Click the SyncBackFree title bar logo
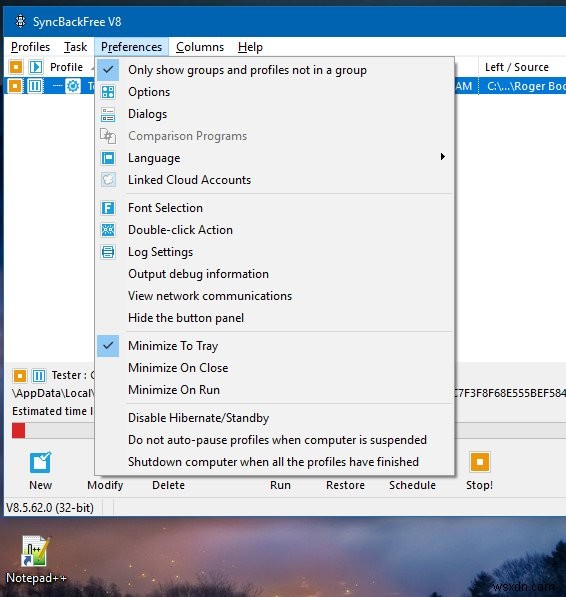Screen dimensions: 566x597 [x=21, y=21]
